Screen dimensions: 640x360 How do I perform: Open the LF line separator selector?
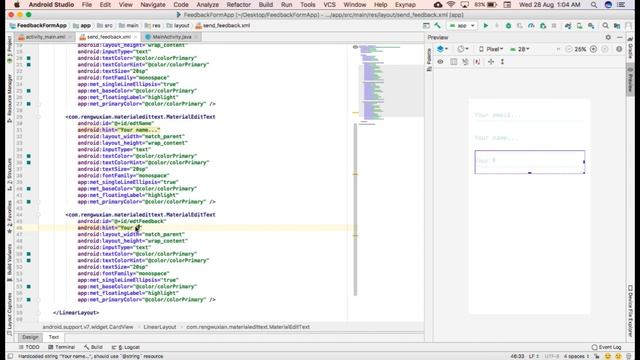click(534, 356)
